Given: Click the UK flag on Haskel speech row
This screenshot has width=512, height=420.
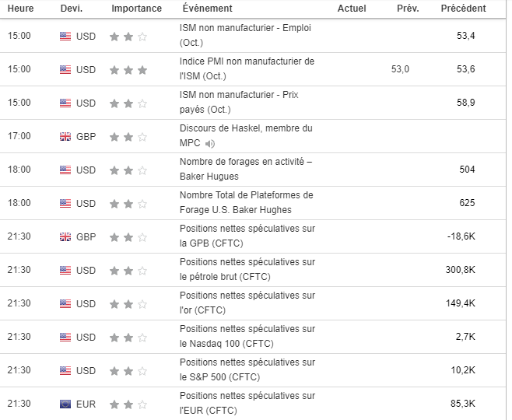Looking at the screenshot, I should tap(65, 136).
